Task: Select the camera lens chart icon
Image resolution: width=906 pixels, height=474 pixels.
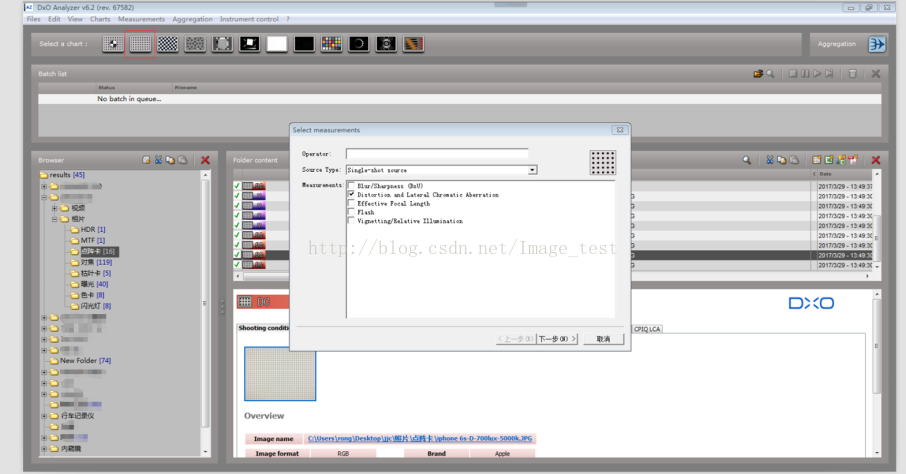Action: point(386,44)
